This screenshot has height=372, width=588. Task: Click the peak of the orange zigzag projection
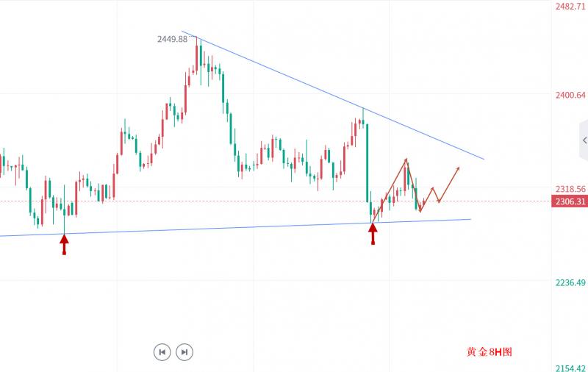point(406,159)
